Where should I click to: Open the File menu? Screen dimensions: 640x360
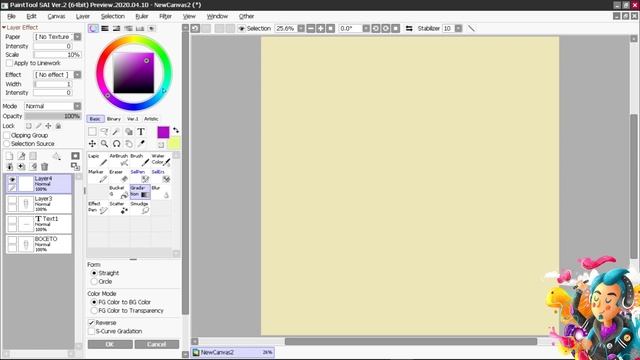tap(11, 16)
